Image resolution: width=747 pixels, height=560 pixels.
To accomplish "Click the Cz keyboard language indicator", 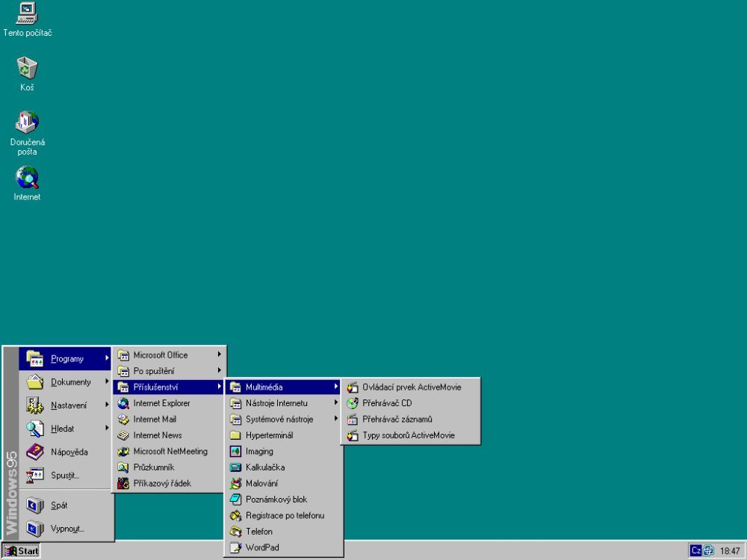I will pyautogui.click(x=695, y=551).
